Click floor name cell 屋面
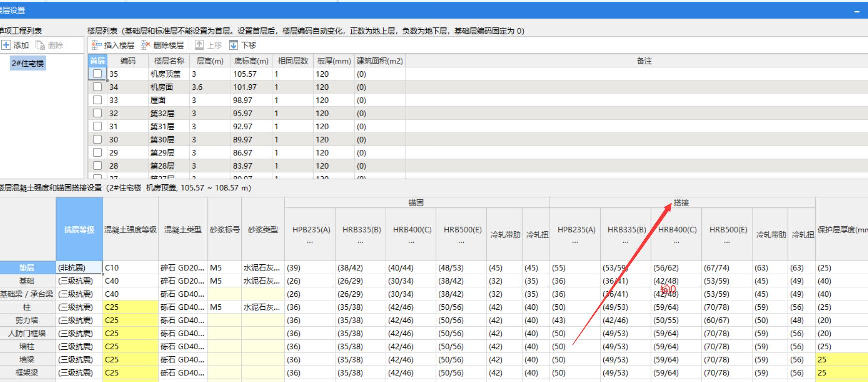868x382 pixels. coord(169,100)
